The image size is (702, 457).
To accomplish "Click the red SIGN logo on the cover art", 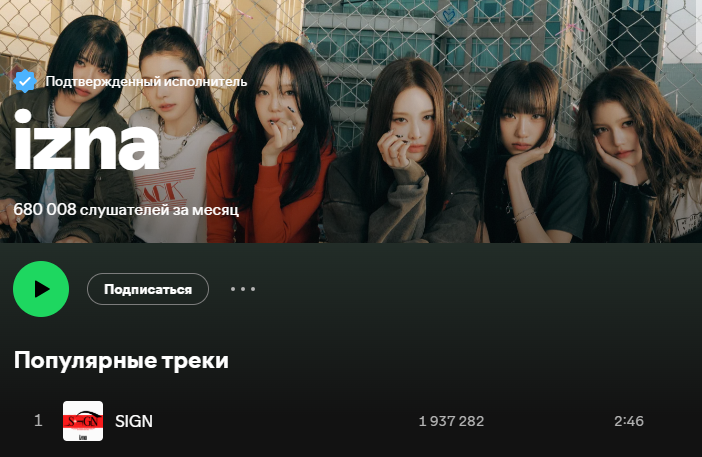I will [83, 421].
